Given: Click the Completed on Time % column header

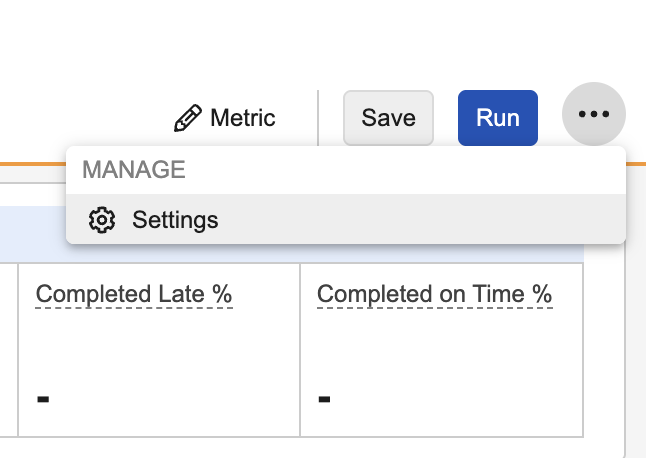Looking at the screenshot, I should 434,294.
